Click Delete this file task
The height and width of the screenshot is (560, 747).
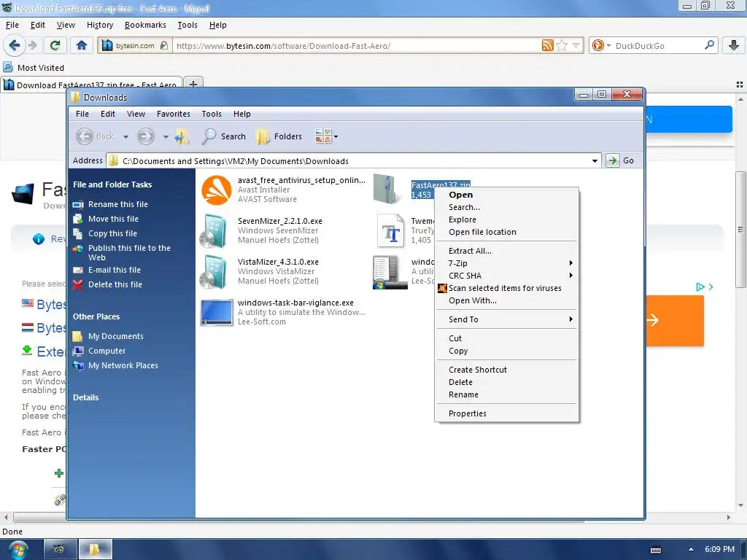coord(115,285)
